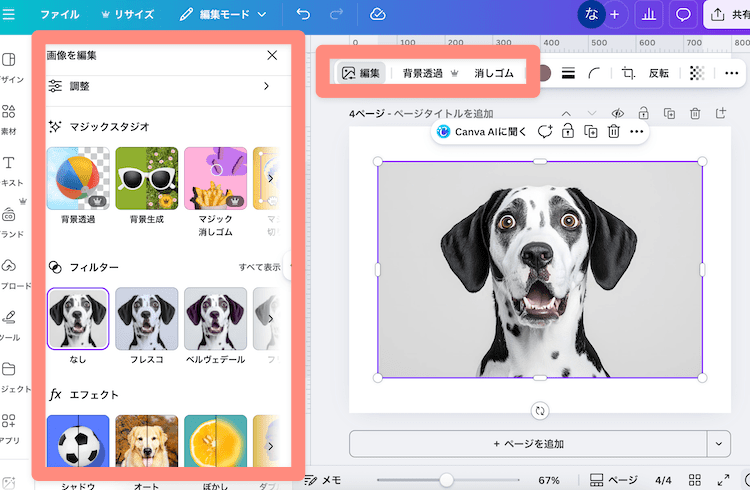Image resolution: width=750 pixels, height=490 pixels.
Task: Add comment from floating toolbar
Action: tap(545, 132)
